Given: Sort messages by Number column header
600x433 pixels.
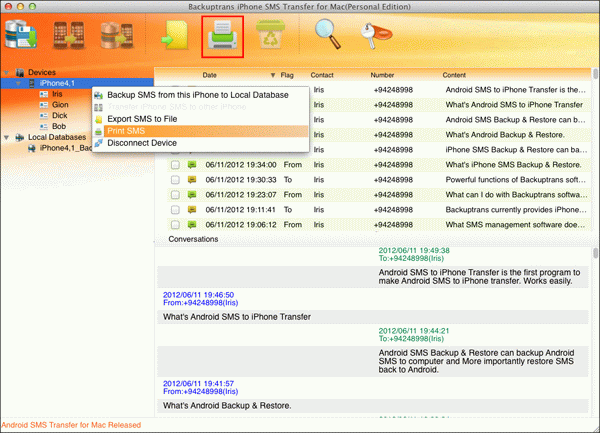Looking at the screenshot, I should 382,75.
